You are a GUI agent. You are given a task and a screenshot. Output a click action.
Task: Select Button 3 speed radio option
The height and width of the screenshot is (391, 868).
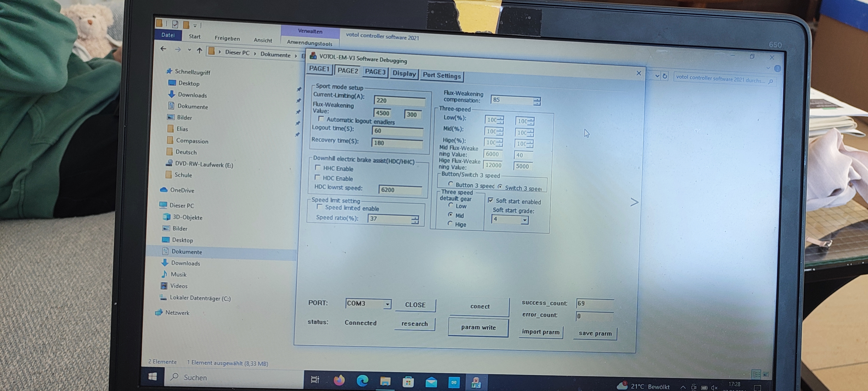450,184
